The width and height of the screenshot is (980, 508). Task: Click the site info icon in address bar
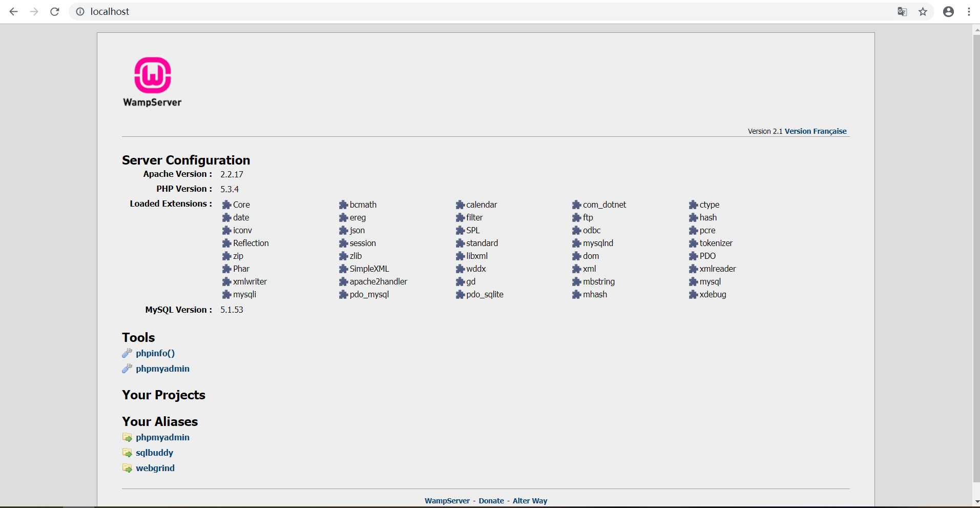[80, 11]
